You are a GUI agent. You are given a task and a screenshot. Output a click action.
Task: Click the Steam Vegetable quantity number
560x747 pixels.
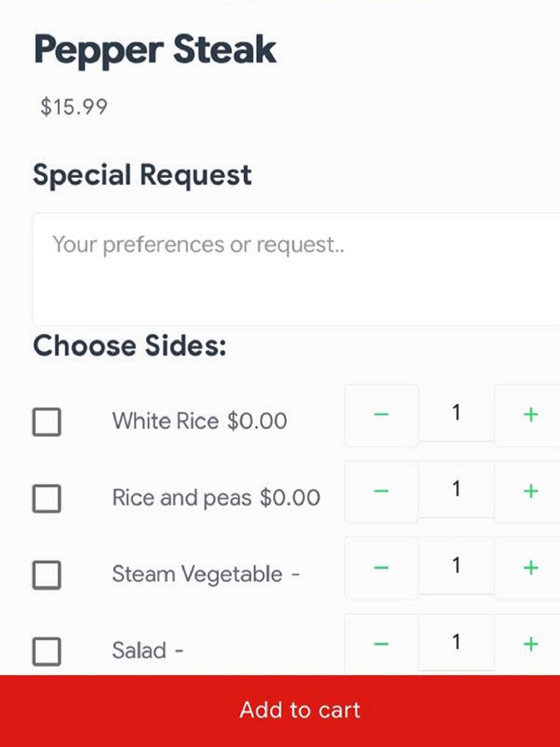pyautogui.click(x=456, y=566)
